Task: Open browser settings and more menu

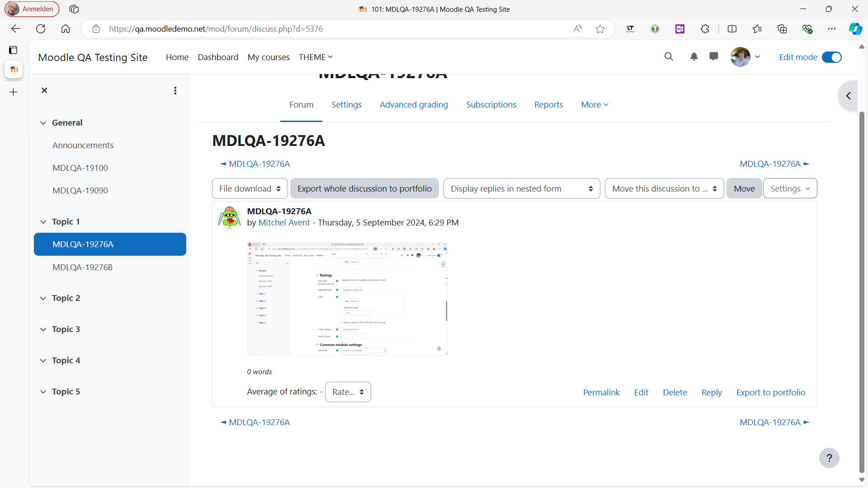Action: [832, 29]
